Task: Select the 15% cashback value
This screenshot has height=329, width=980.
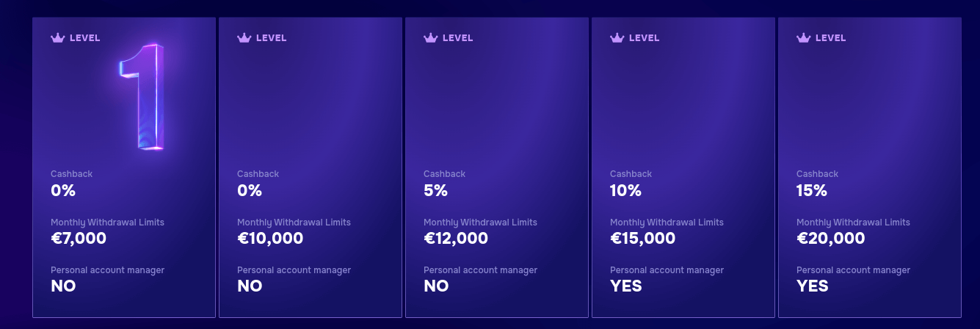Action: (812, 190)
